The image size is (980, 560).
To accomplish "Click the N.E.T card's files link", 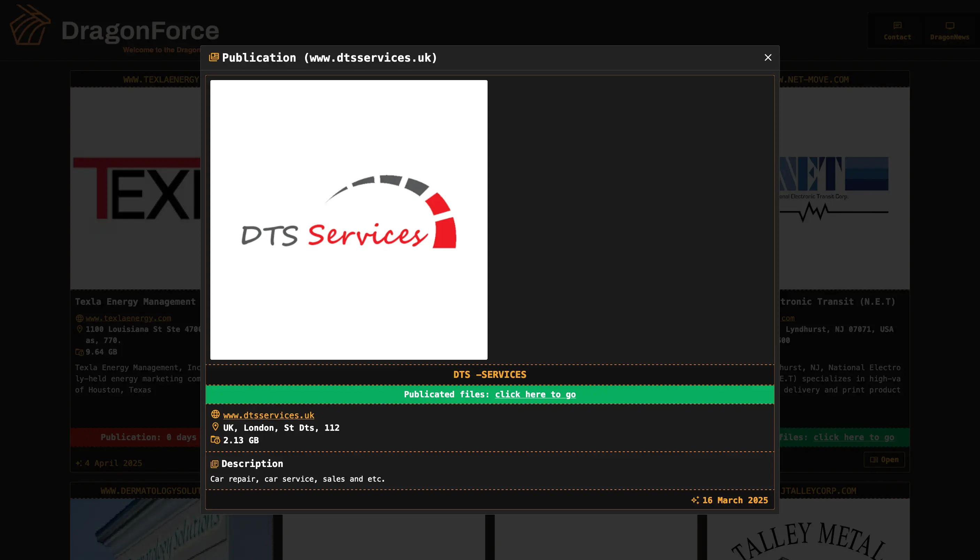I will 853,437.
